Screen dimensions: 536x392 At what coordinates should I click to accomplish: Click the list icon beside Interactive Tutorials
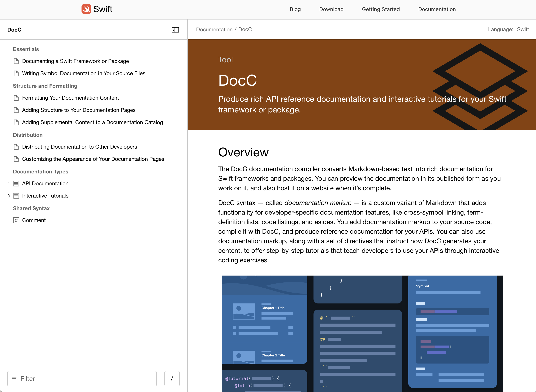point(16,196)
